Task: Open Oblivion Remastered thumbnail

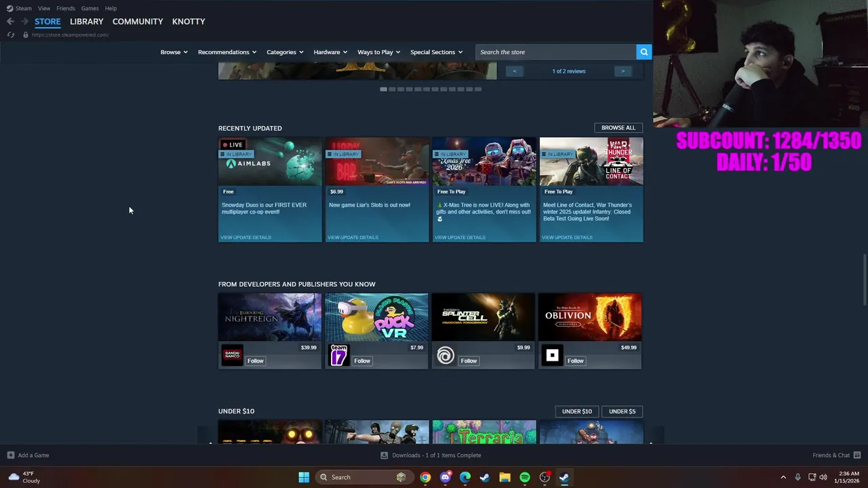Action: [590, 317]
